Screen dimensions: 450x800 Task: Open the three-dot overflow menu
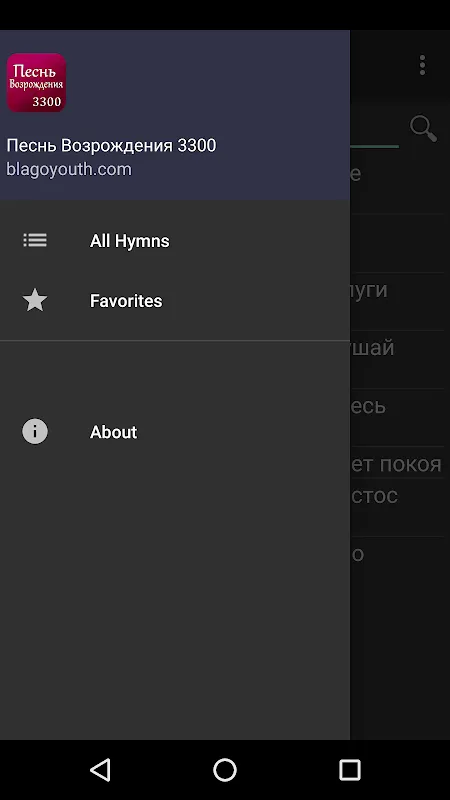[422, 65]
